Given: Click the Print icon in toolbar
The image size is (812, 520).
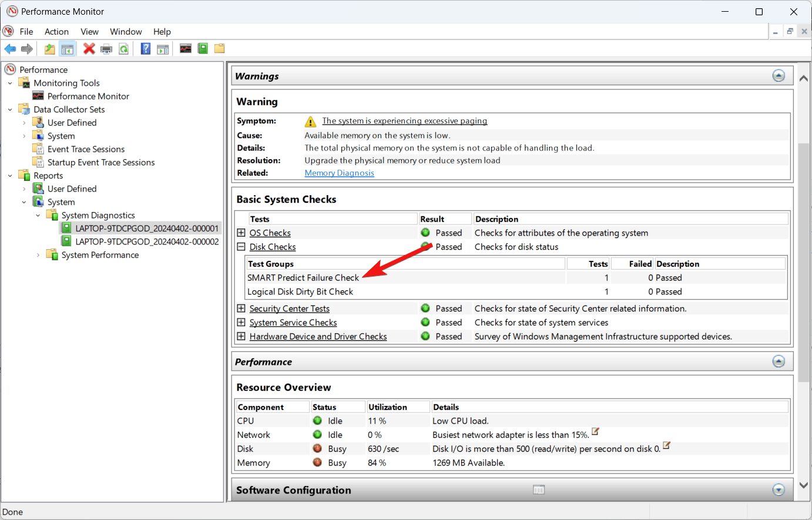Looking at the screenshot, I should (106, 49).
